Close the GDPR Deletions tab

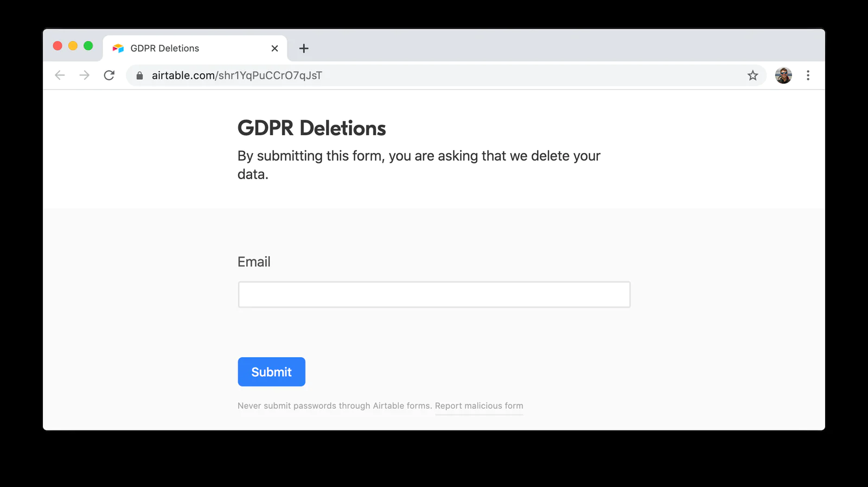[x=275, y=48]
